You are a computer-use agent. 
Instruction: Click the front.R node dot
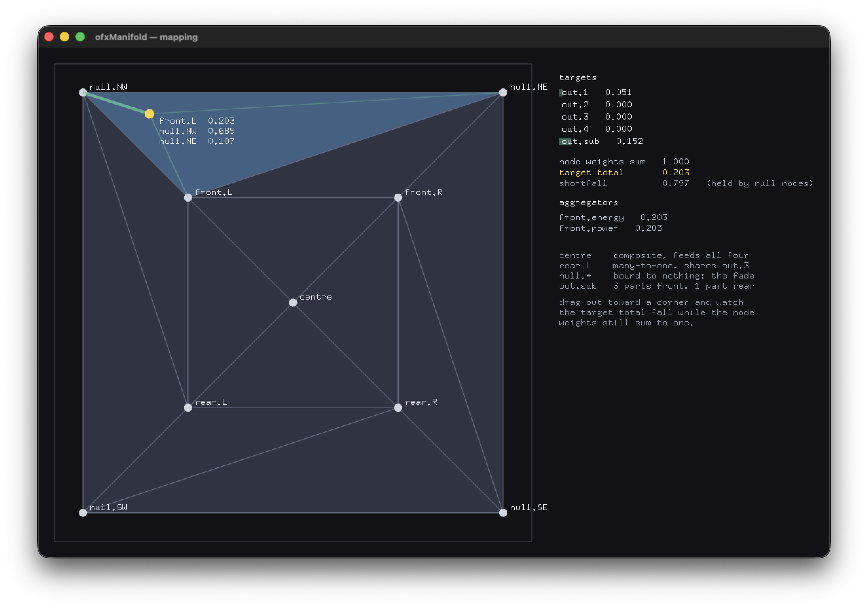click(x=398, y=197)
